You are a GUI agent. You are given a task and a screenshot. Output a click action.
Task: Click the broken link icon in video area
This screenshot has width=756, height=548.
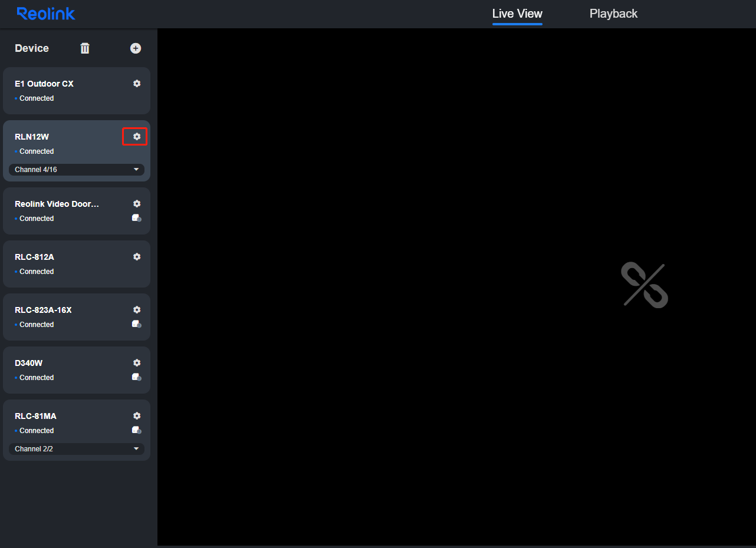[x=644, y=285]
